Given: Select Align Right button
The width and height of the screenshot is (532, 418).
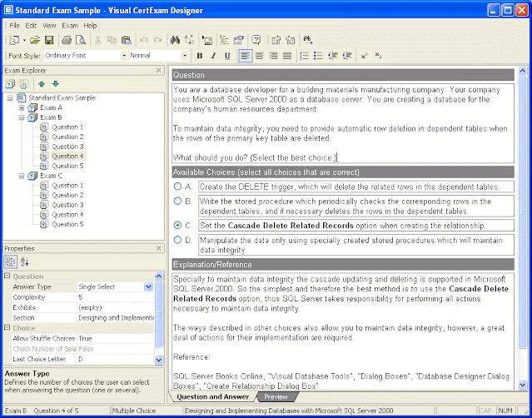Looking at the screenshot, I should [273, 56].
